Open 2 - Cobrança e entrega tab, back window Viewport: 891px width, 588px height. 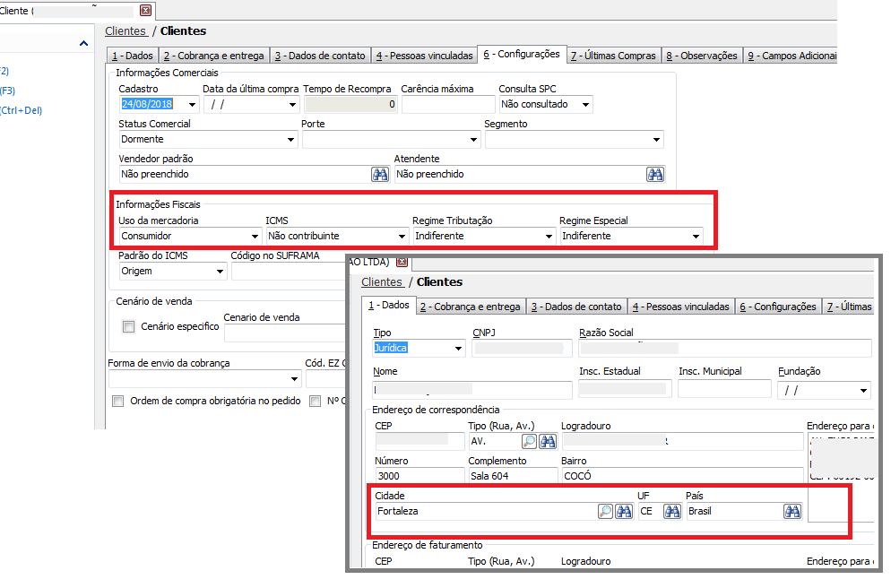(x=213, y=56)
